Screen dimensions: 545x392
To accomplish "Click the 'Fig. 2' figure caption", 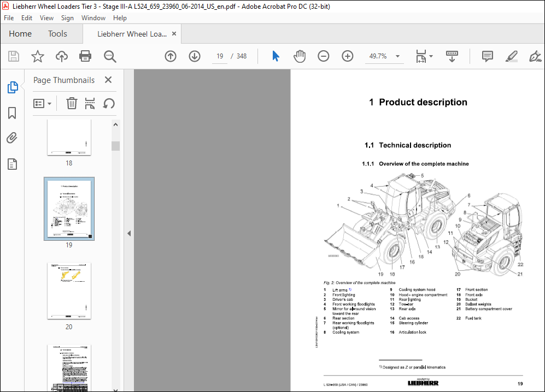I will pyautogui.click(x=359, y=283).
